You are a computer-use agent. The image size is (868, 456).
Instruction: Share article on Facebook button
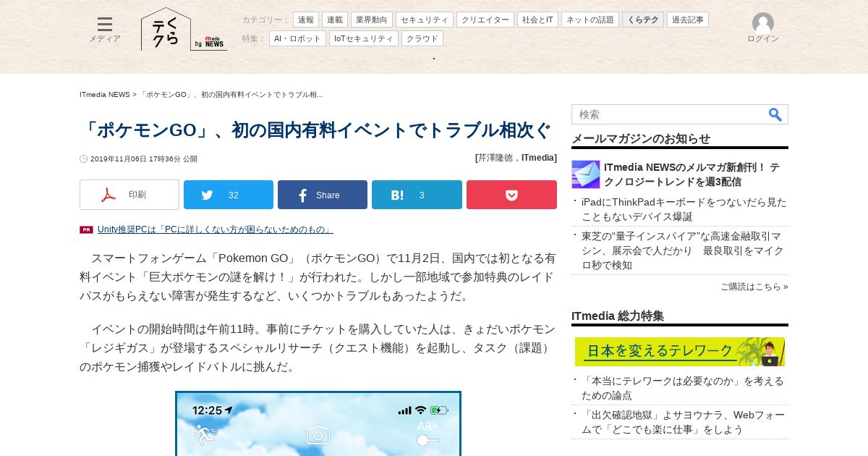point(323,195)
